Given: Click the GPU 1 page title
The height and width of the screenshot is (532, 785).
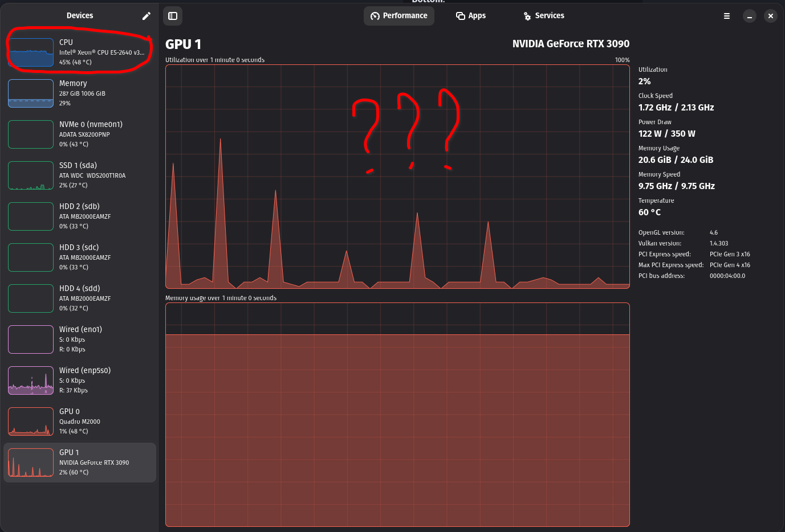Looking at the screenshot, I should (x=183, y=44).
